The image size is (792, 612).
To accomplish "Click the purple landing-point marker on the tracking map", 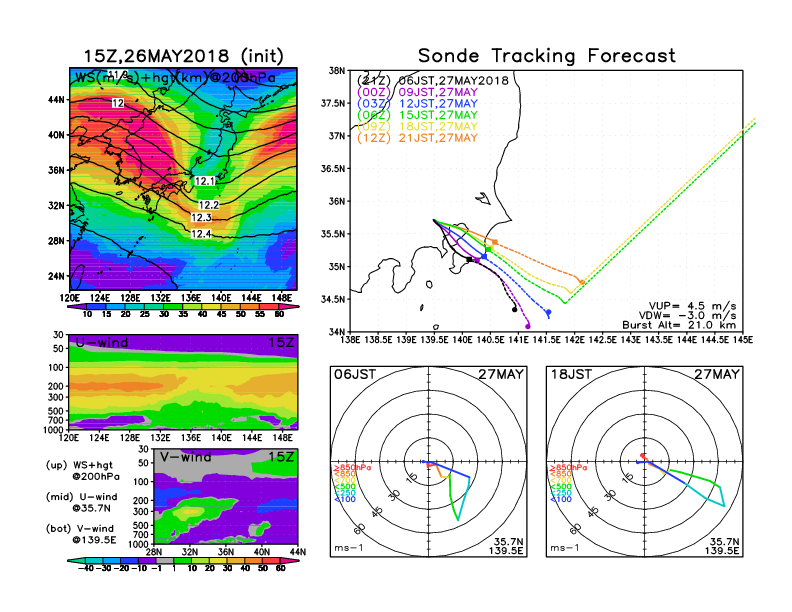I will pyautogui.click(x=528, y=326).
